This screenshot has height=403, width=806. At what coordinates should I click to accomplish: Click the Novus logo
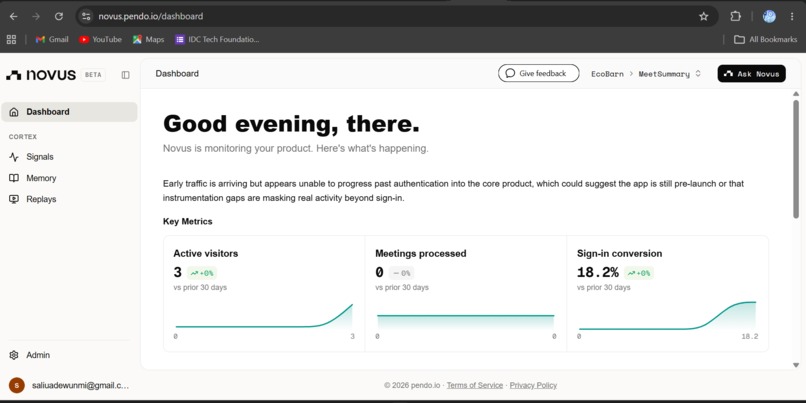tap(41, 75)
